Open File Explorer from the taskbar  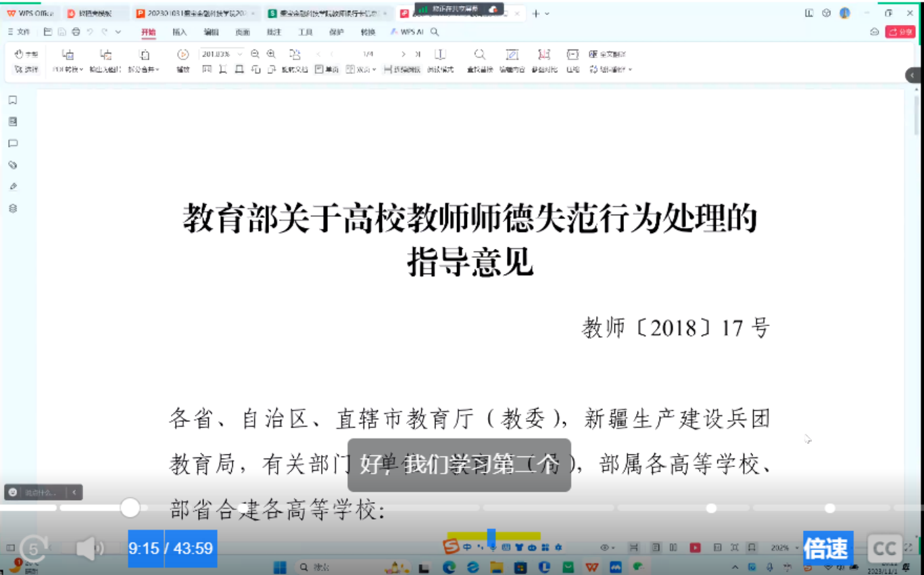(497, 567)
